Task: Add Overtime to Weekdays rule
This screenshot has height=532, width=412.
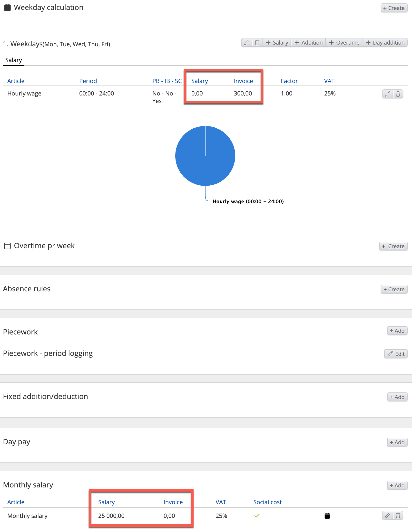Action: click(344, 43)
